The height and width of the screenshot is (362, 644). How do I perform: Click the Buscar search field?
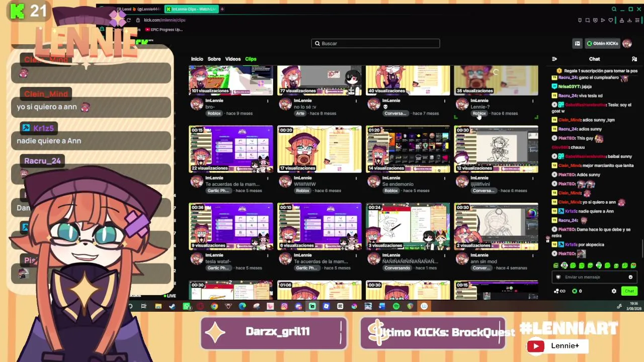tap(375, 44)
